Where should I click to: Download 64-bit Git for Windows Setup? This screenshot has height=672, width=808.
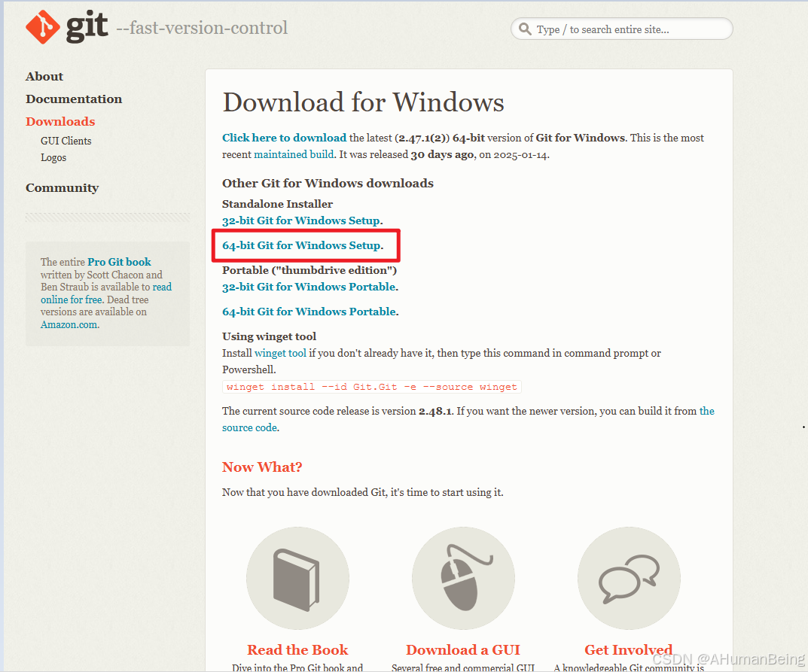click(302, 245)
